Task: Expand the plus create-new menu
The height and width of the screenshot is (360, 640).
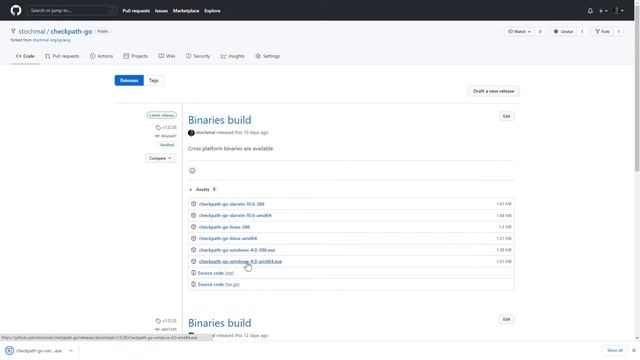Action: [x=603, y=11]
